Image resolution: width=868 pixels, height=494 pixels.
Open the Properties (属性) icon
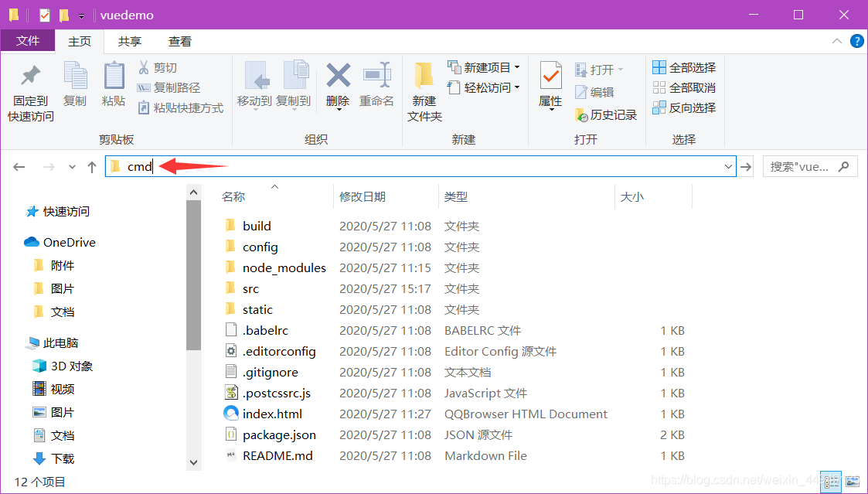point(550,76)
